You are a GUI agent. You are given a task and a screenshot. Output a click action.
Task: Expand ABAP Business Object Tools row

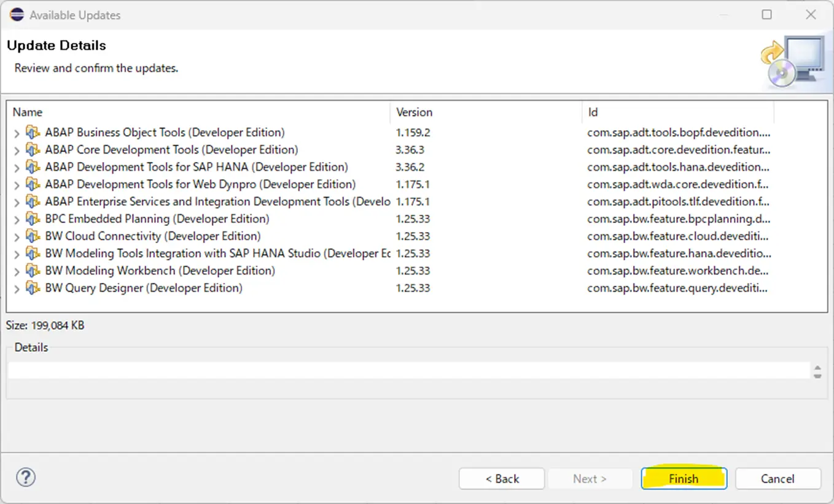point(17,133)
